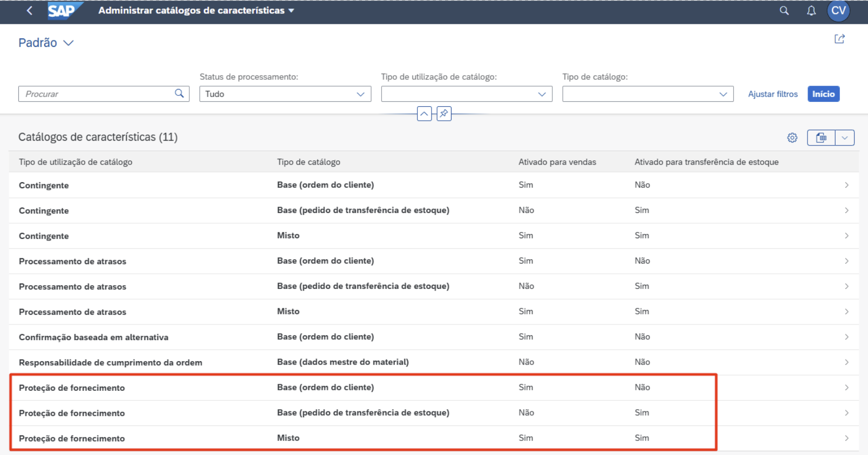Open Processamento de atrasos Misto row arrow
Screen dimensions: 868x455
(846, 312)
